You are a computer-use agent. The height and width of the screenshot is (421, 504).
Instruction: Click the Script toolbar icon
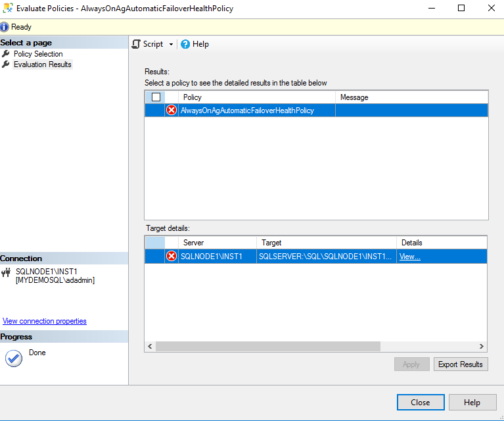136,44
